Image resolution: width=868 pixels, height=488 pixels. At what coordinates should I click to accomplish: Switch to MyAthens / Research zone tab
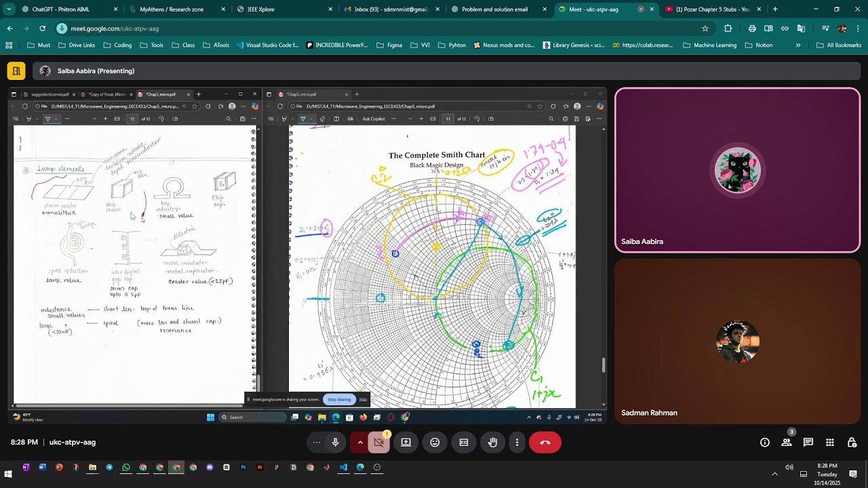tap(176, 9)
